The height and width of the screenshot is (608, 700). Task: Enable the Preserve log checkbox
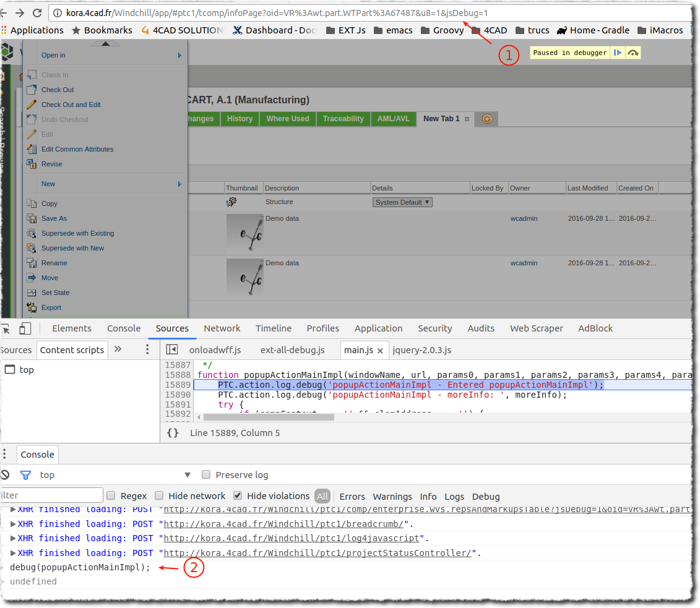(x=206, y=474)
